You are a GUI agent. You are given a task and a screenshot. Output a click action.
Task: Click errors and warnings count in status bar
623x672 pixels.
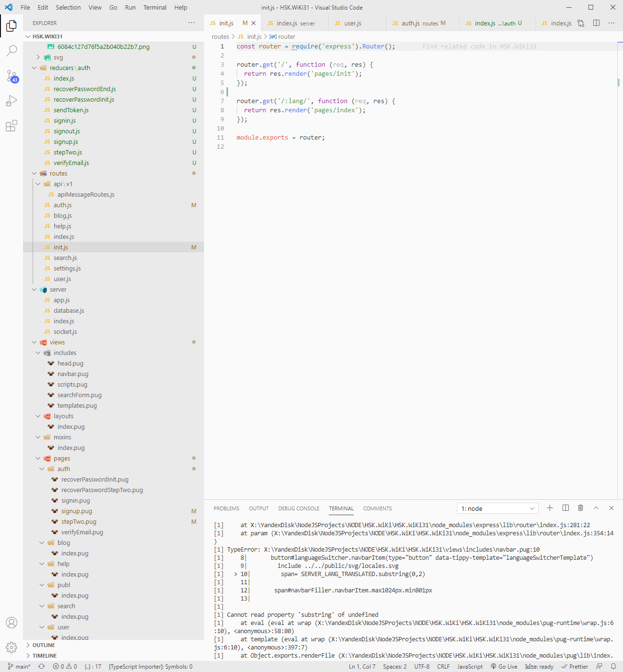coord(65,667)
